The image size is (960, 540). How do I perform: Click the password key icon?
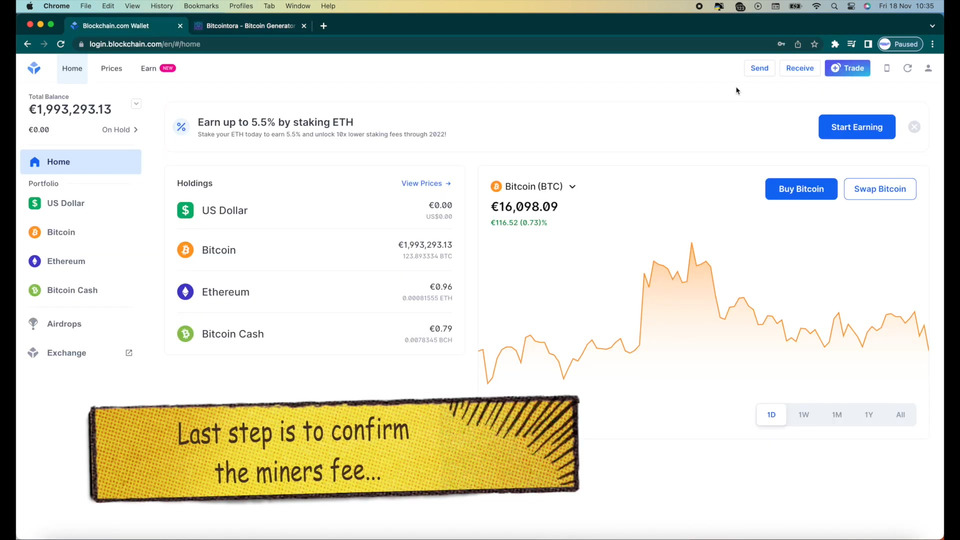point(781,44)
